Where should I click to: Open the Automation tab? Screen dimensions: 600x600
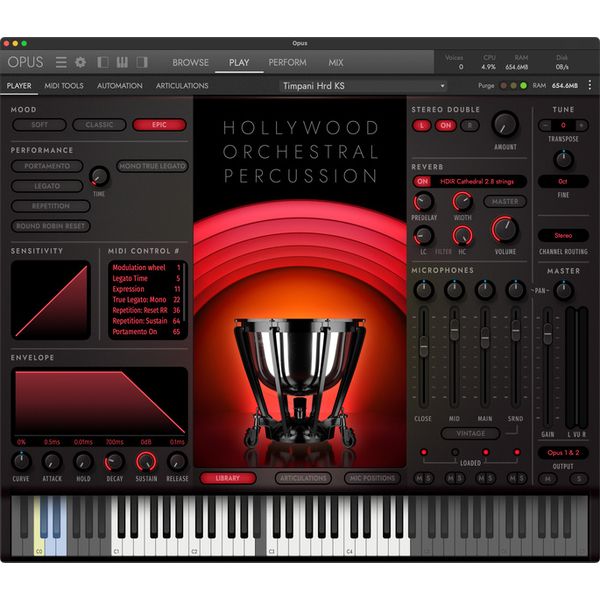click(x=120, y=86)
